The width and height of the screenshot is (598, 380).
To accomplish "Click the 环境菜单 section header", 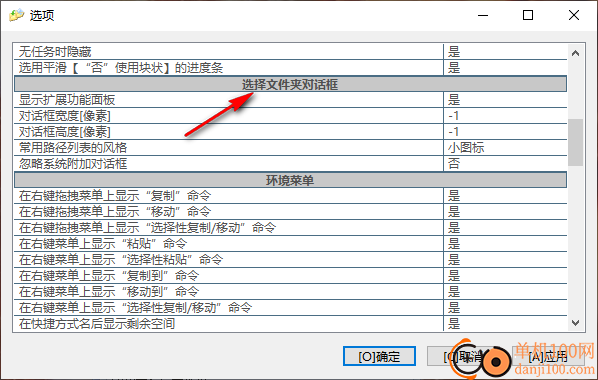I will [290, 180].
